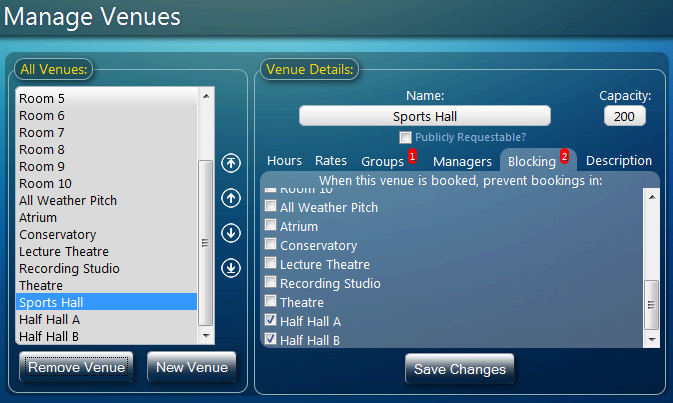This screenshot has height=403, width=673.
Task: Switch to the Managers tab
Action: (x=462, y=162)
